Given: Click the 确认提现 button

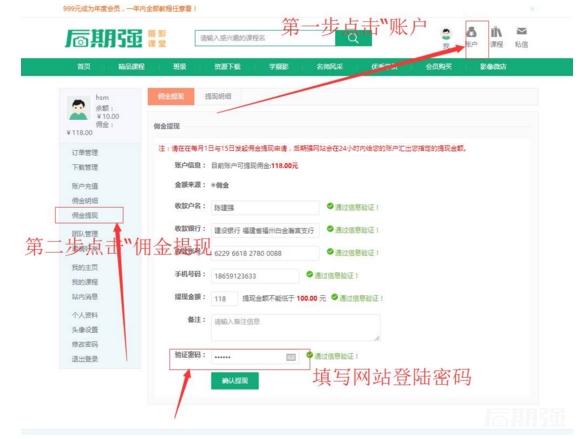Looking at the screenshot, I should click(x=235, y=381).
